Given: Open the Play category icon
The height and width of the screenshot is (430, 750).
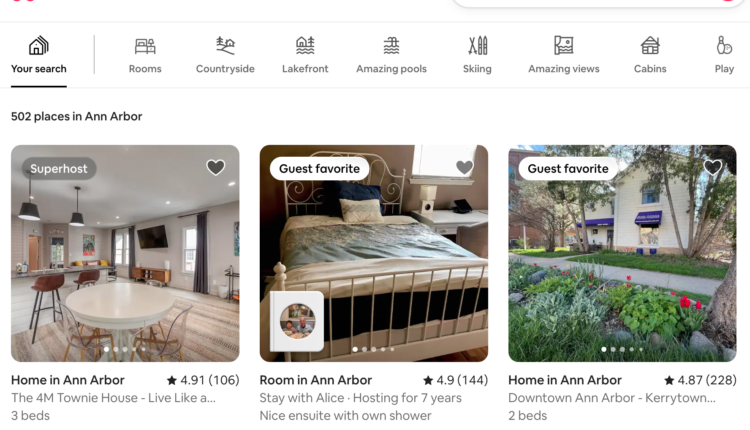Looking at the screenshot, I should tap(724, 46).
